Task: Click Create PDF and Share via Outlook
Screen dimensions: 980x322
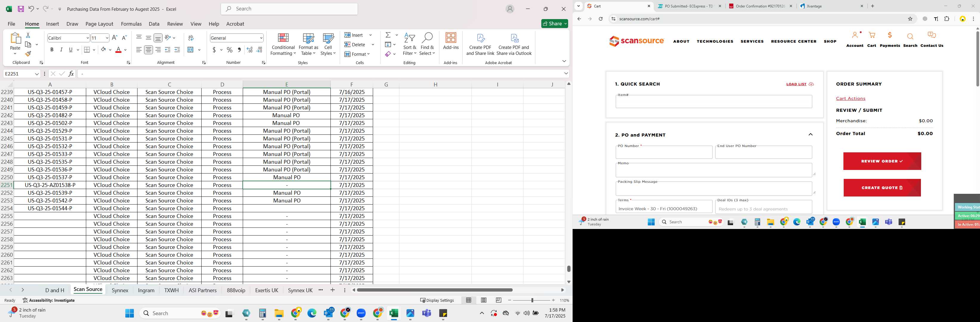Action: point(514,44)
